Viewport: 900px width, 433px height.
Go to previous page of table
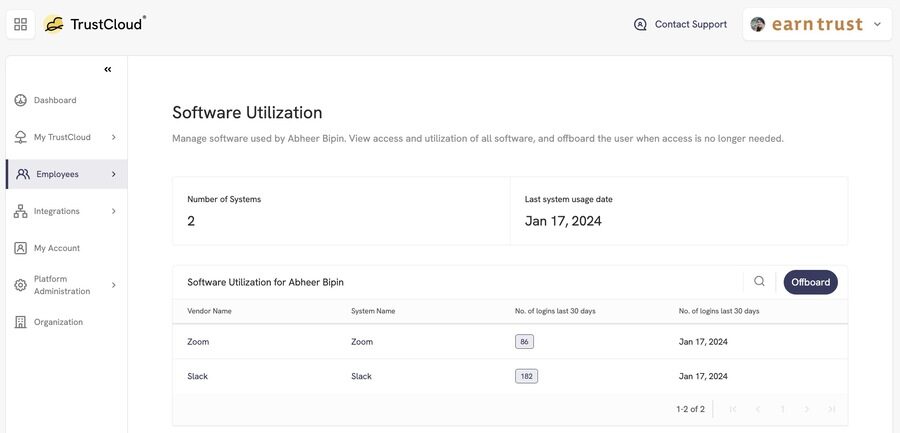coord(758,409)
